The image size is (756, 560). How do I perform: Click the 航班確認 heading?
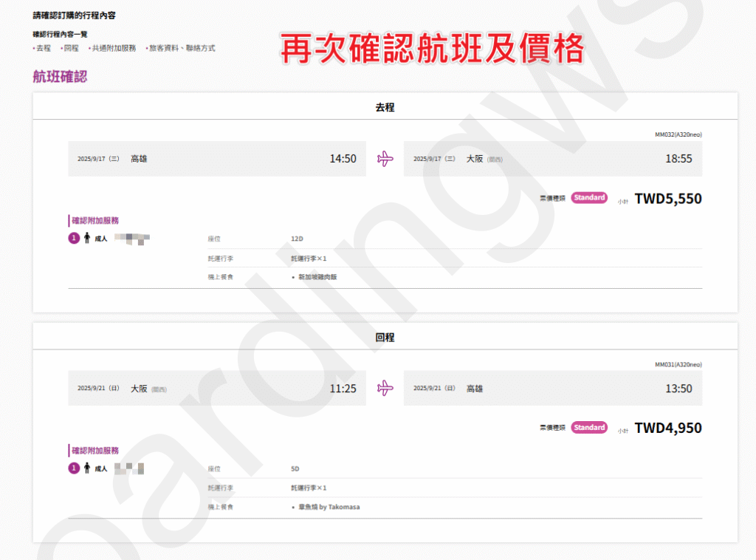[x=60, y=77]
